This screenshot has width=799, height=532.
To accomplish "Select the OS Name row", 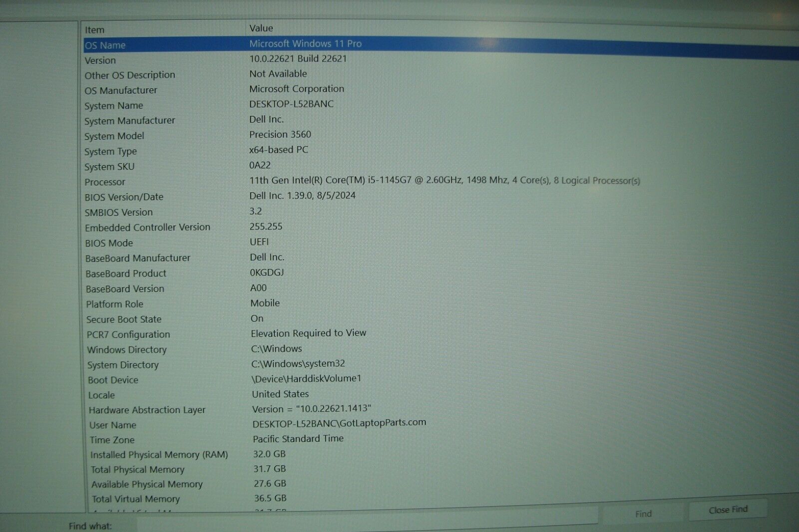I will (x=200, y=44).
